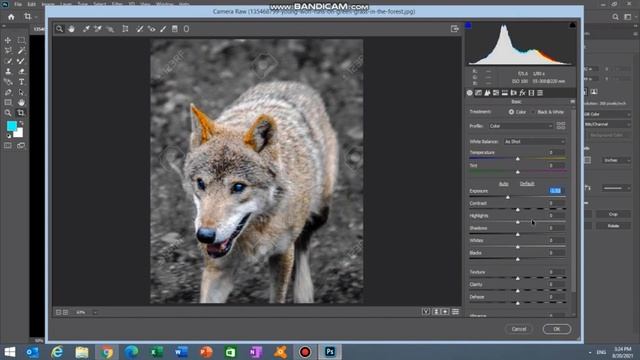Open the Split Toning panel icon
This screenshot has width=640, height=360.
[505, 93]
